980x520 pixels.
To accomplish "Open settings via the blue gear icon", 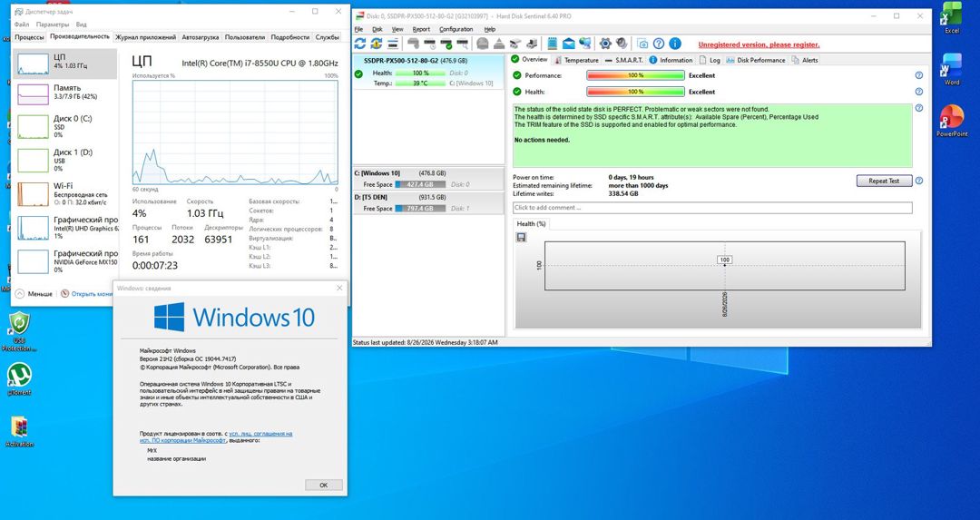I will [605, 44].
